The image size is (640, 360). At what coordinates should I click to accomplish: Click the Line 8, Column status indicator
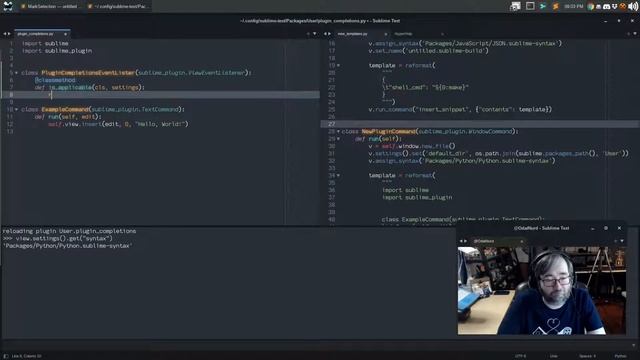[27, 356]
